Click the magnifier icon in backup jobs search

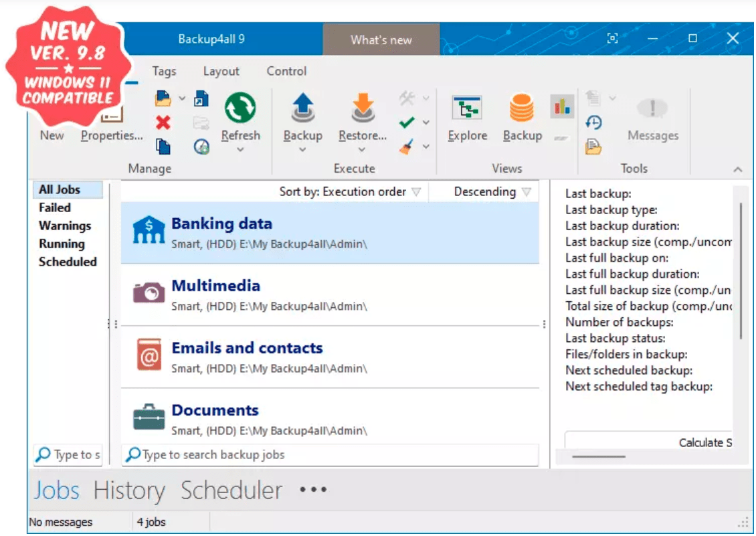pyautogui.click(x=133, y=454)
